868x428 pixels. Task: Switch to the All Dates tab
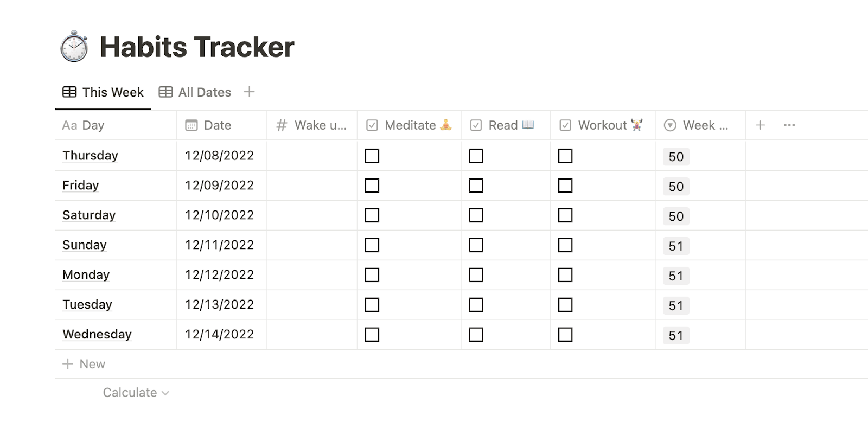(204, 92)
